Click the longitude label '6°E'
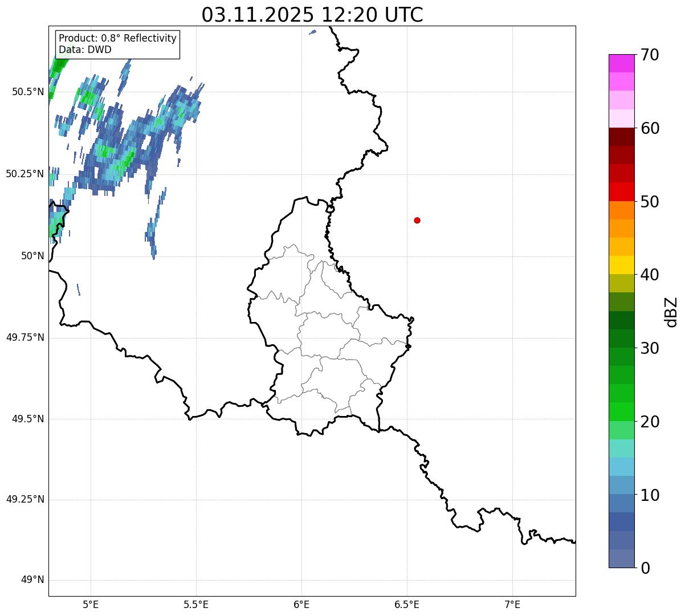685x616 pixels. coord(301,605)
